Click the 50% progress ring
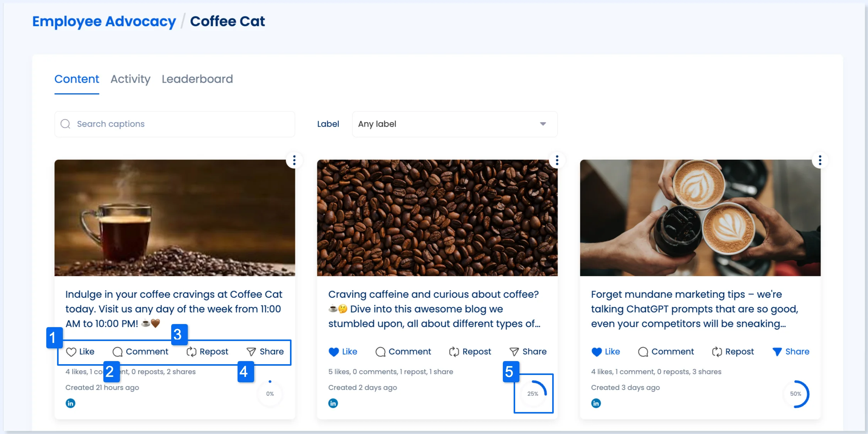The height and width of the screenshot is (434, 868). click(796, 394)
